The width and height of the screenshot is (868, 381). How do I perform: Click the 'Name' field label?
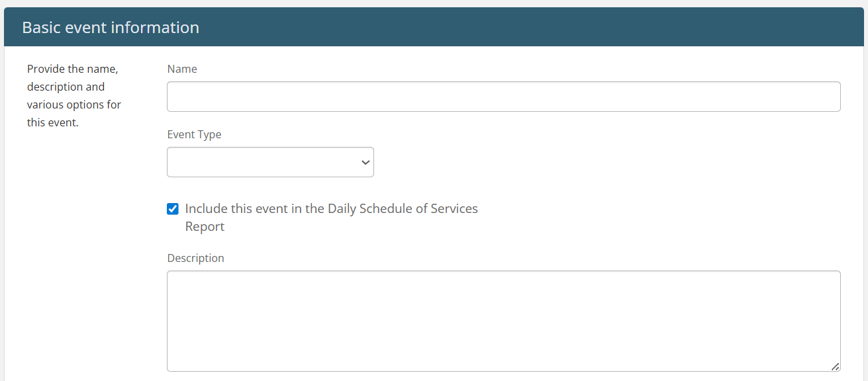(182, 69)
